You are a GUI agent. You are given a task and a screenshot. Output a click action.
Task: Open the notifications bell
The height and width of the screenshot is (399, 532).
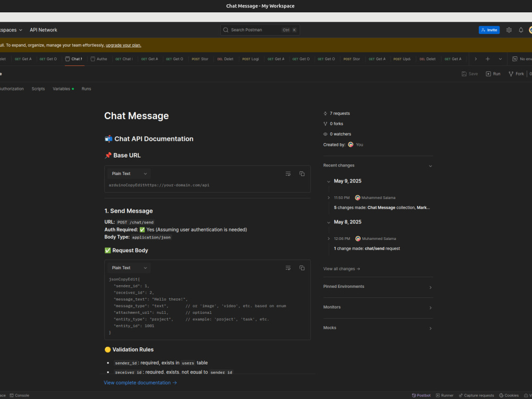pos(521,30)
